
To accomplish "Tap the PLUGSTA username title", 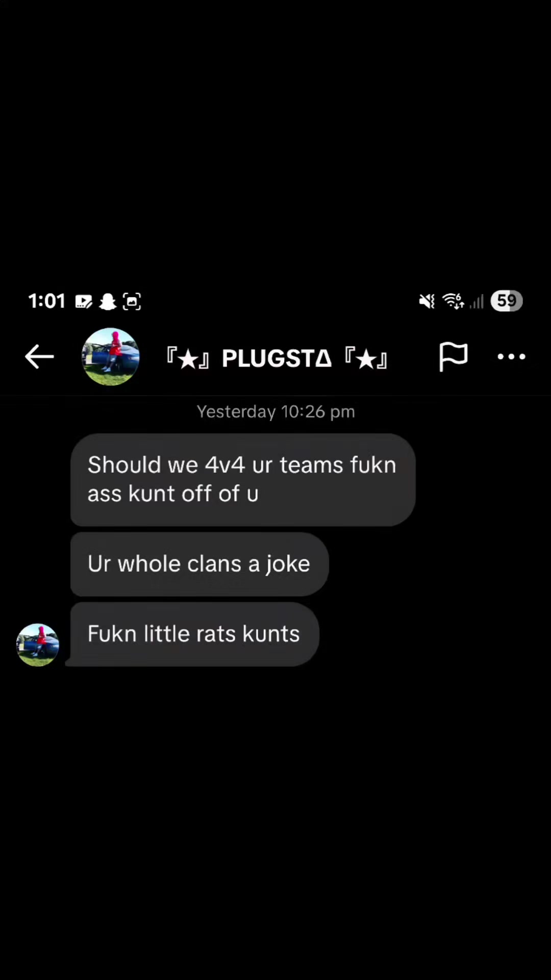I will [277, 358].
